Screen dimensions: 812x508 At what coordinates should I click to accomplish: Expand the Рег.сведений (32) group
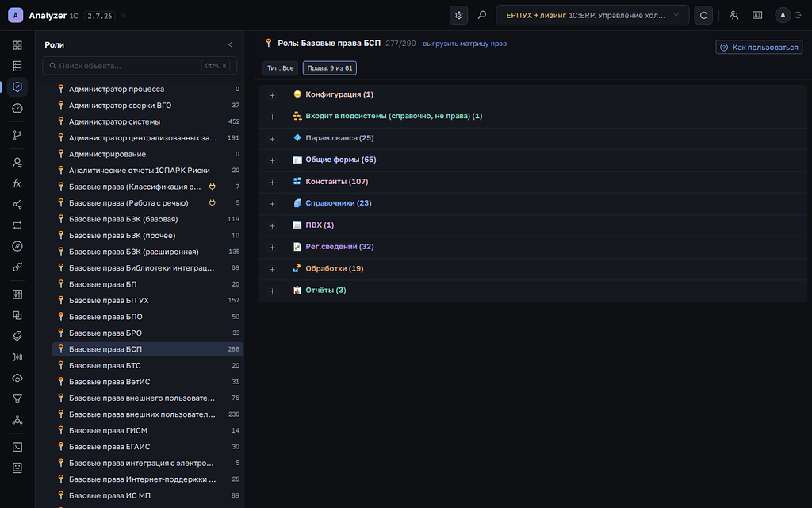pos(273,248)
